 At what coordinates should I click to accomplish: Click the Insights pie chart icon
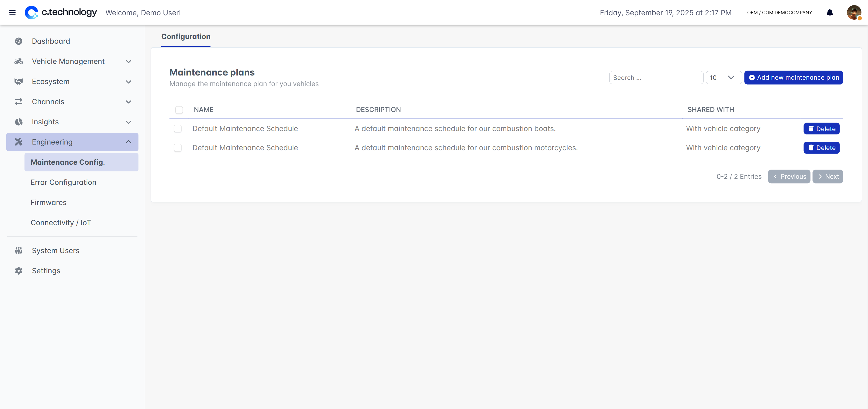[x=19, y=122]
